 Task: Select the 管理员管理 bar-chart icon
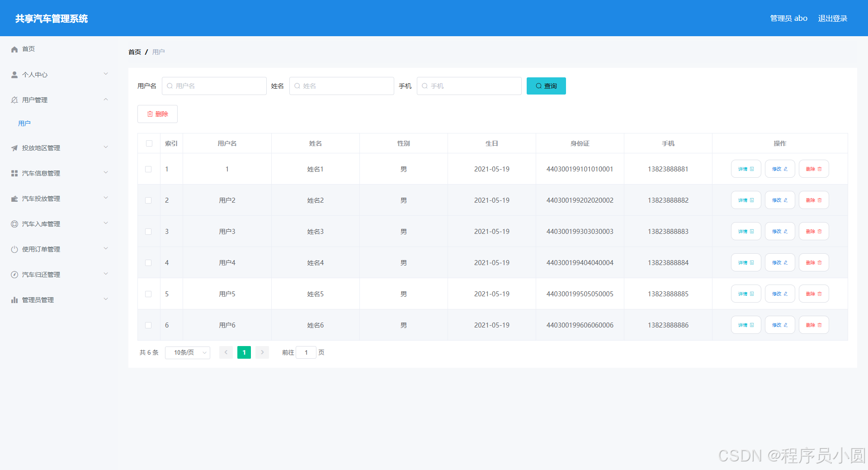[14, 299]
